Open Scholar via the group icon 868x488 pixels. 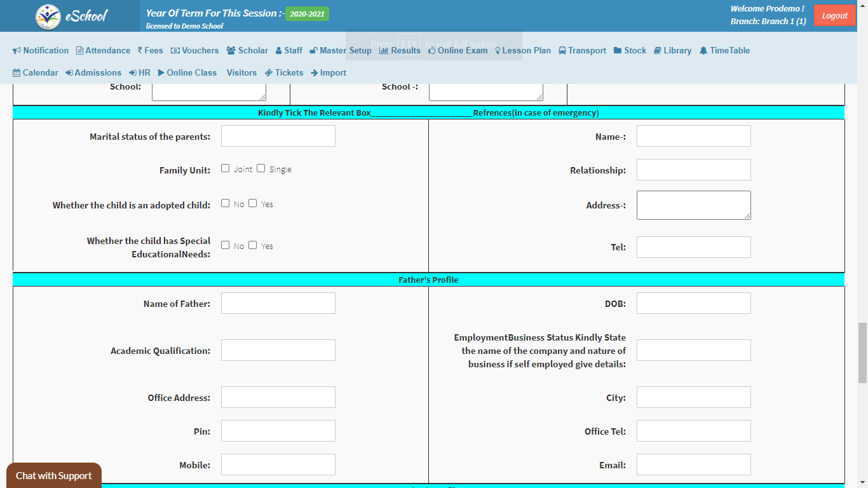(231, 51)
